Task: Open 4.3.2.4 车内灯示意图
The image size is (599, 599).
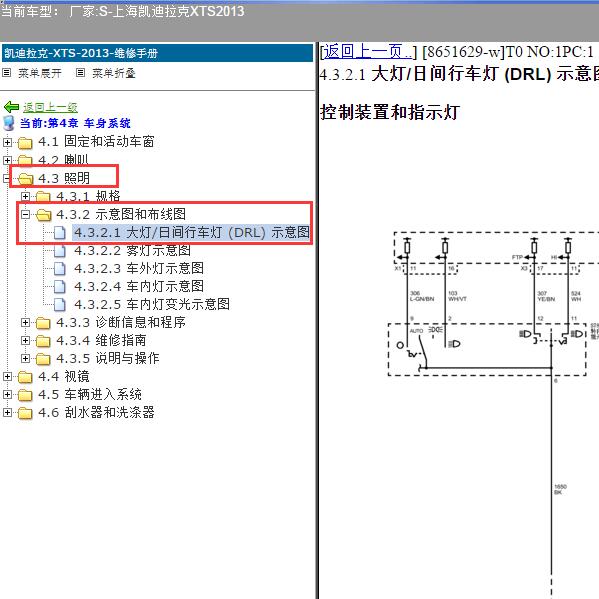Action: tap(139, 287)
